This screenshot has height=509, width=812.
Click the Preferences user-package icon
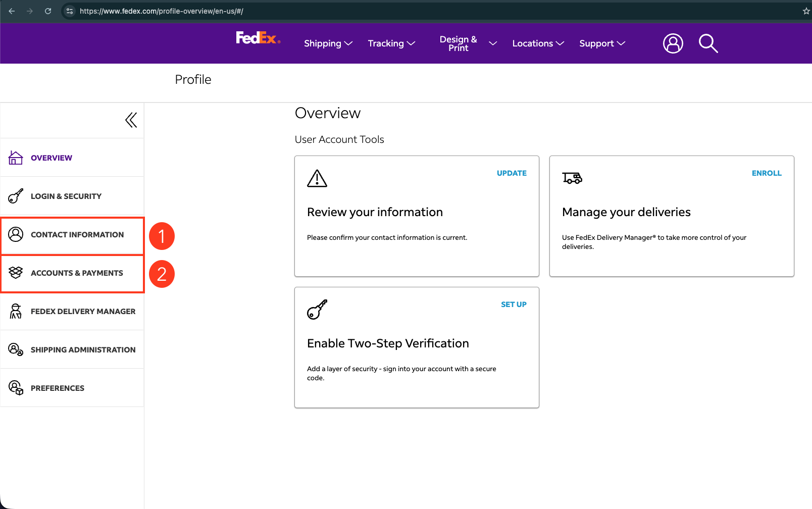(16, 388)
